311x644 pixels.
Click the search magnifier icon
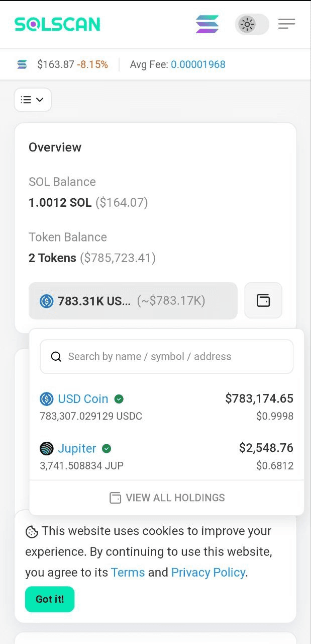(56, 357)
